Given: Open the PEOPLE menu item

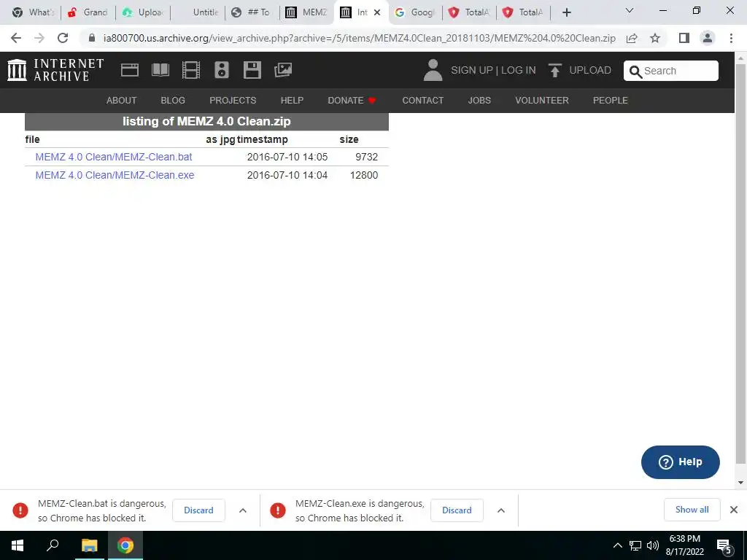Looking at the screenshot, I should pyautogui.click(x=611, y=101).
